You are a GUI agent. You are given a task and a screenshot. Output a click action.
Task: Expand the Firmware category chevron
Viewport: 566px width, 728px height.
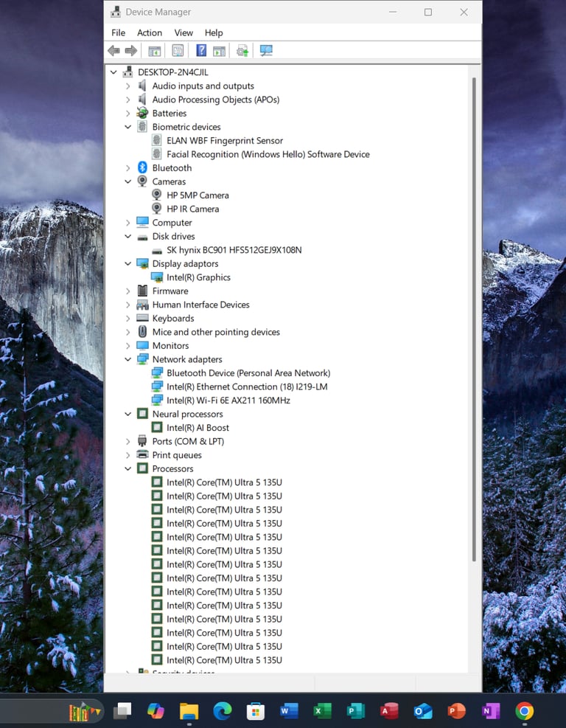pos(128,291)
